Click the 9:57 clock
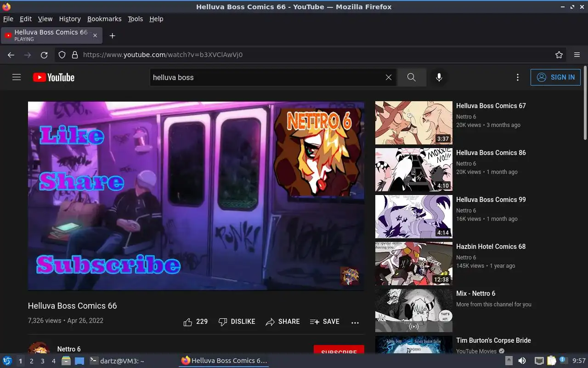Screen dimensions: 588x368 tap(579, 361)
